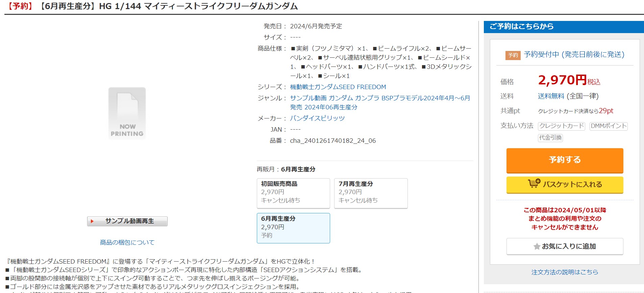644x293 pixels.
Task: Open the 2024年06再生産分 genre link
Action: [x=331, y=107]
